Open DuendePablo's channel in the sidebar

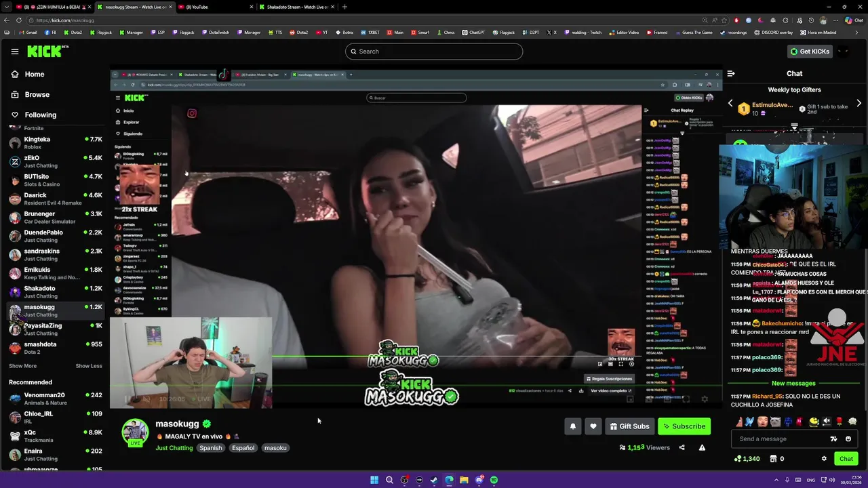point(56,236)
